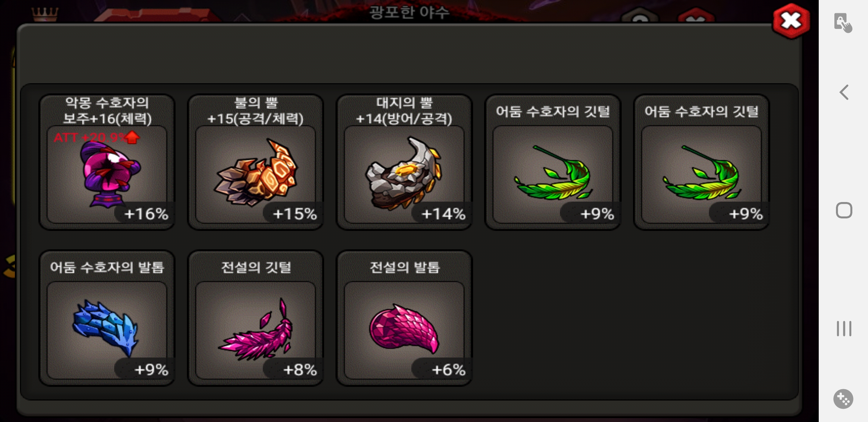This screenshot has width=868, height=422.
Task: Click the +16% badge on orb item
Action: pos(145,214)
